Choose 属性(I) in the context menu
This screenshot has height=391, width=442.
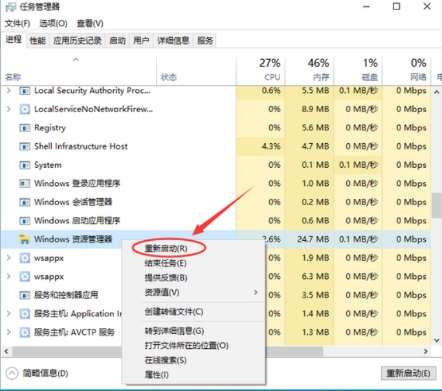point(157,375)
